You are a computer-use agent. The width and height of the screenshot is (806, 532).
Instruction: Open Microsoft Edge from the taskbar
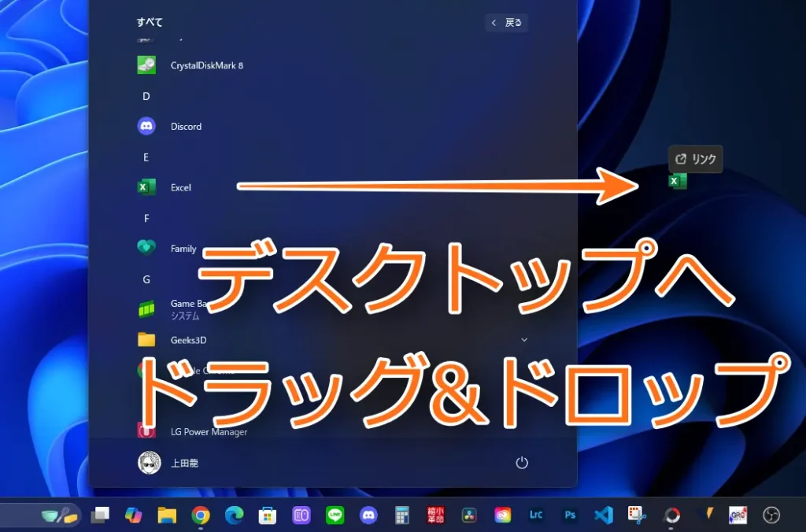[x=234, y=515]
